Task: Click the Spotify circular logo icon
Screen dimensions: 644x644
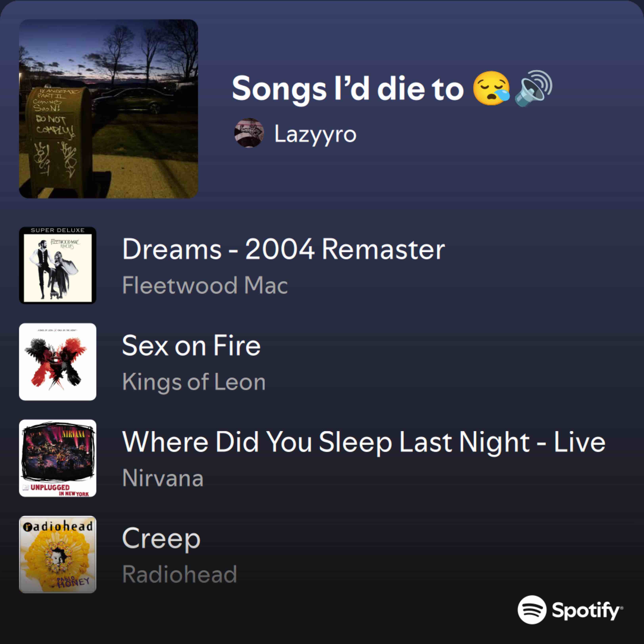Action: click(532, 610)
